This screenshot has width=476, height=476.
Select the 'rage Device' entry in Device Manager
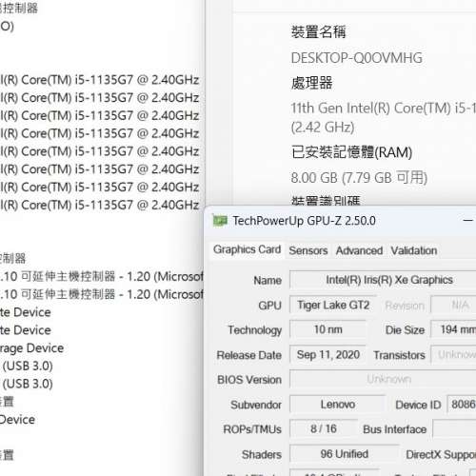[x=31, y=348]
